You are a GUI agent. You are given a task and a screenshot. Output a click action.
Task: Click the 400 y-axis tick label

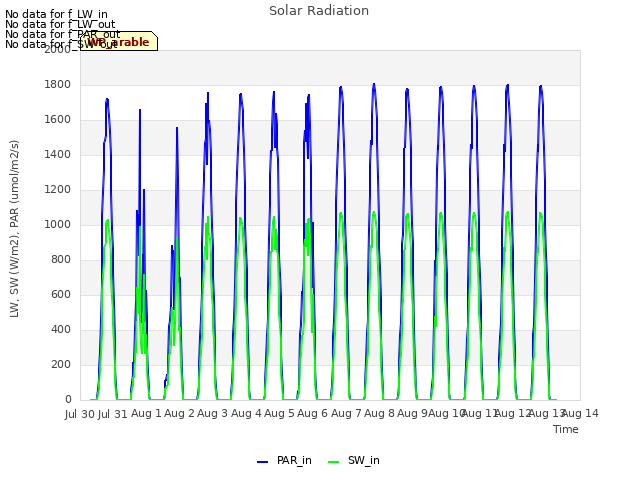[x=61, y=329]
